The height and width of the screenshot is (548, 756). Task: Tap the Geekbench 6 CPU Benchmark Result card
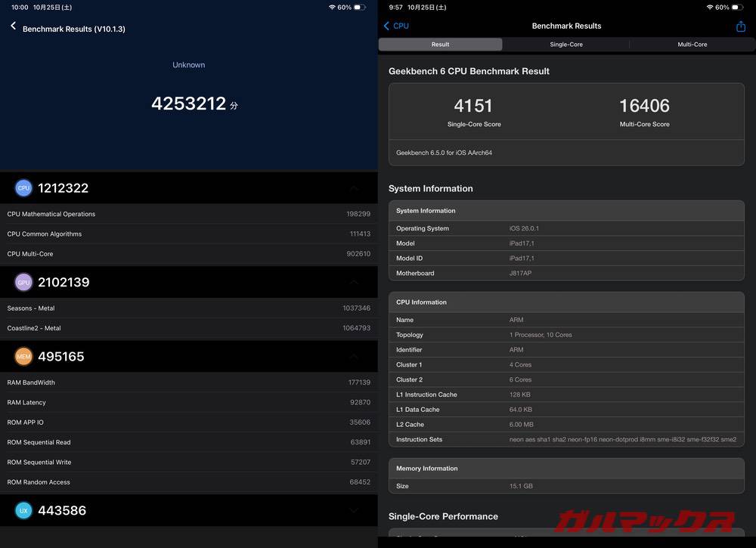coord(565,113)
